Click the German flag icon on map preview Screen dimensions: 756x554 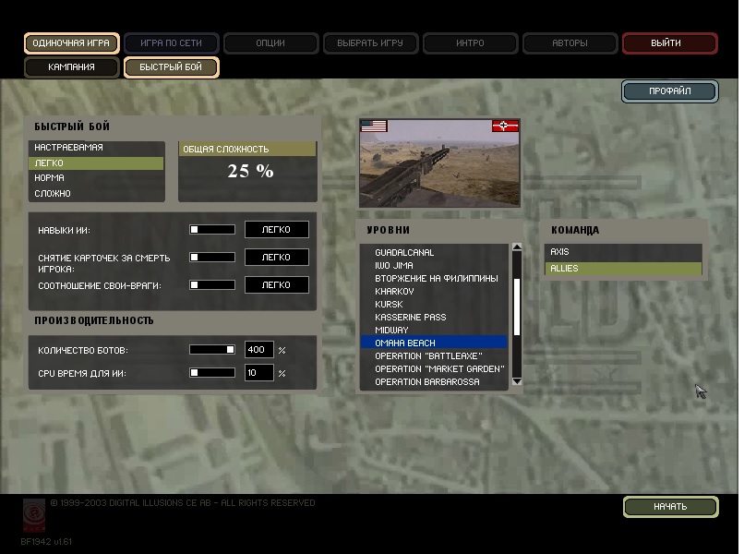[x=505, y=126]
